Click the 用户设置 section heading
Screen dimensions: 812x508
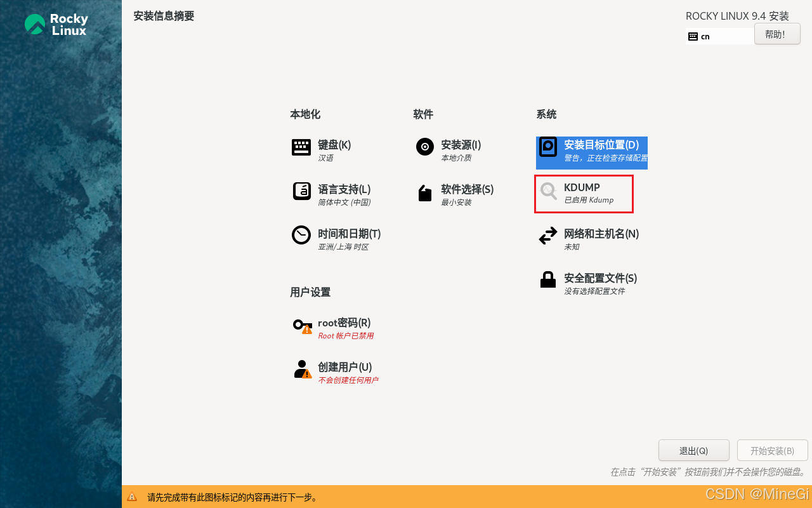click(x=310, y=292)
